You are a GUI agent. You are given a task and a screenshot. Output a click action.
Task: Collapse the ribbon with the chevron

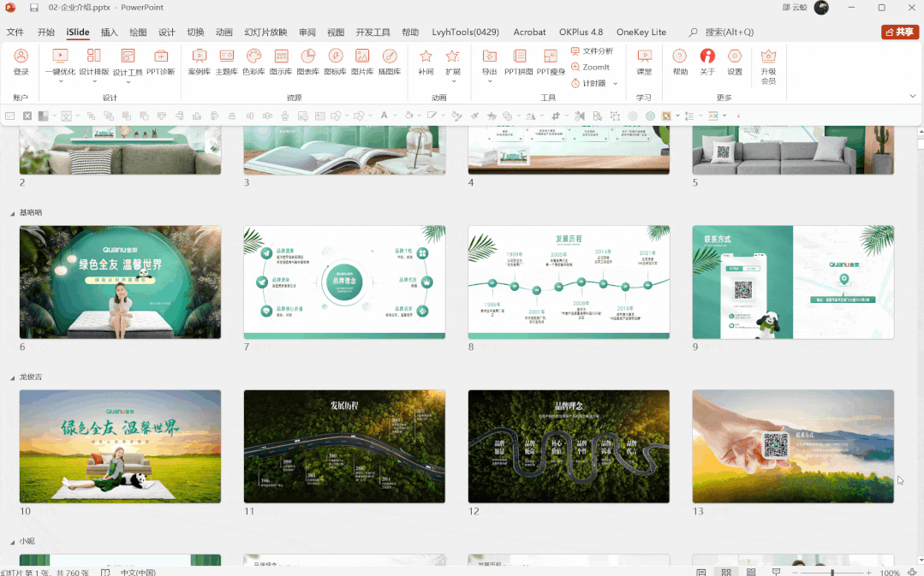point(912,96)
